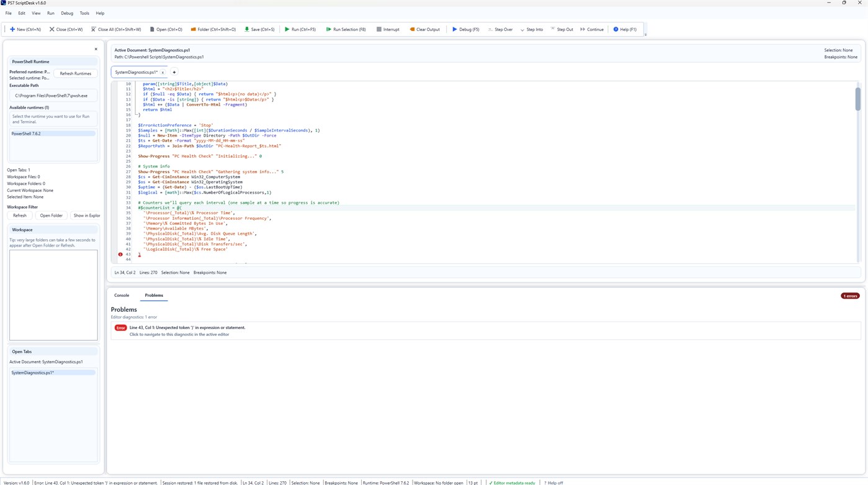The image size is (868, 485).
Task: Open the Edit menu
Action: (x=22, y=13)
